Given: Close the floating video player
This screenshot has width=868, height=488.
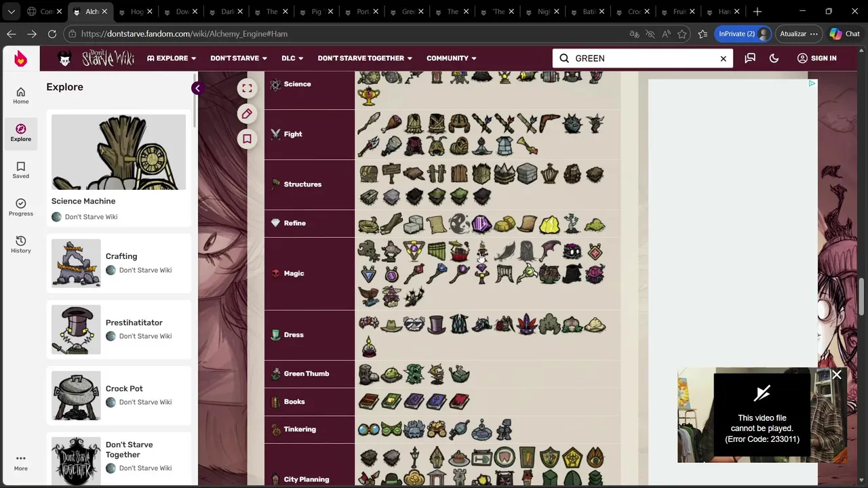Looking at the screenshot, I should (x=837, y=375).
